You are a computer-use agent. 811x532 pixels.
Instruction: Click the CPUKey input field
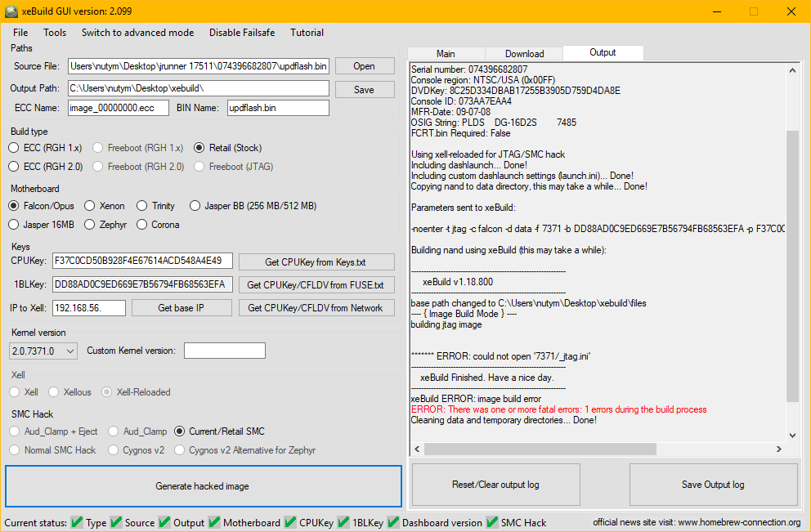(x=143, y=261)
